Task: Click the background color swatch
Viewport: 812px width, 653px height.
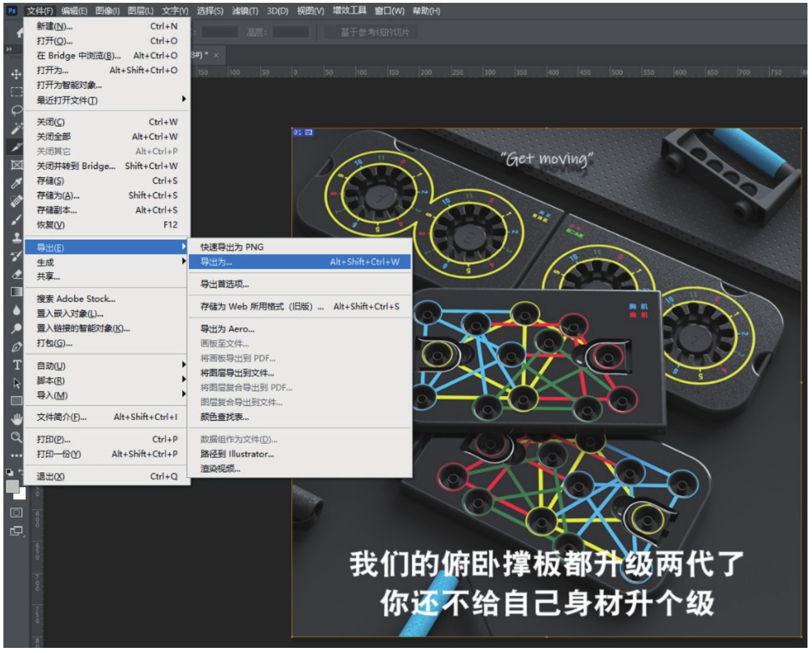Action: (x=22, y=495)
